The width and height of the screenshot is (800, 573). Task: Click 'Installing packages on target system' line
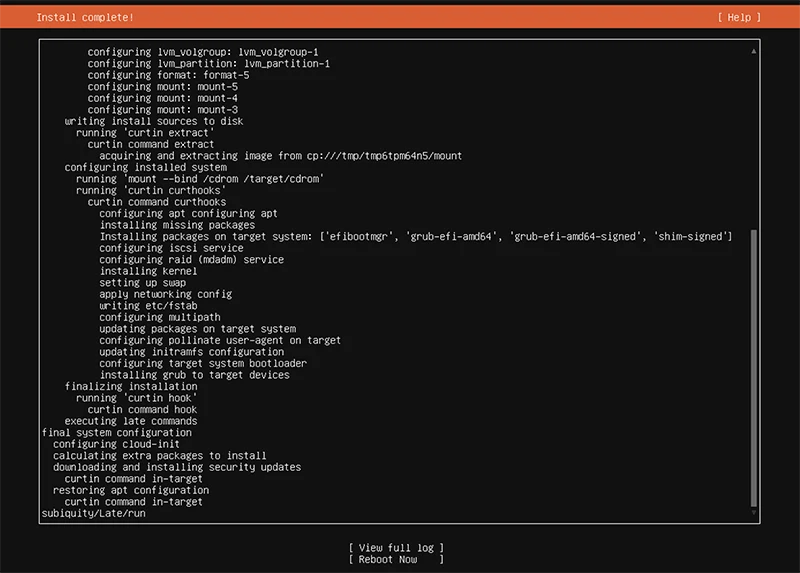[x=416, y=237]
